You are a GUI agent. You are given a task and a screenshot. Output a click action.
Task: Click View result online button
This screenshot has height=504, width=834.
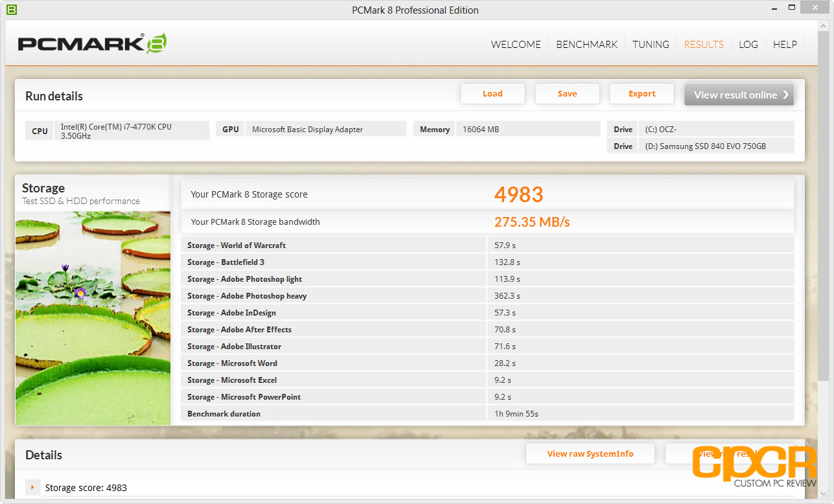[739, 95]
